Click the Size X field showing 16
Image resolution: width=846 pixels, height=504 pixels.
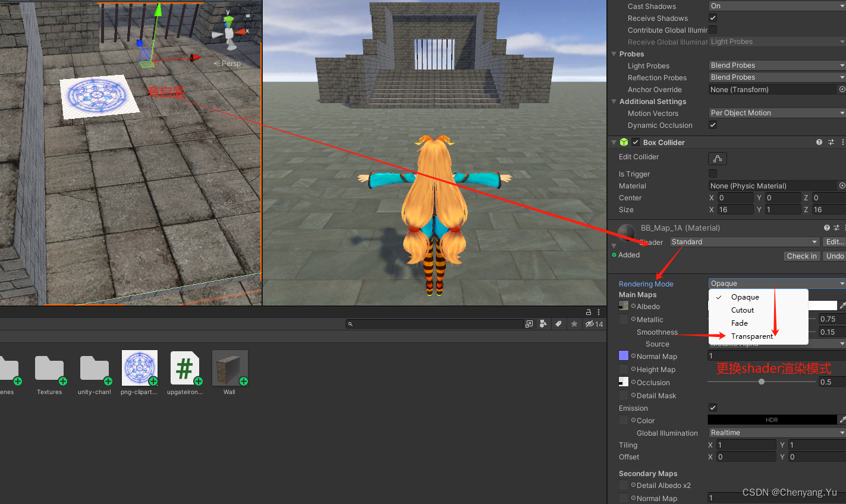tap(735, 209)
